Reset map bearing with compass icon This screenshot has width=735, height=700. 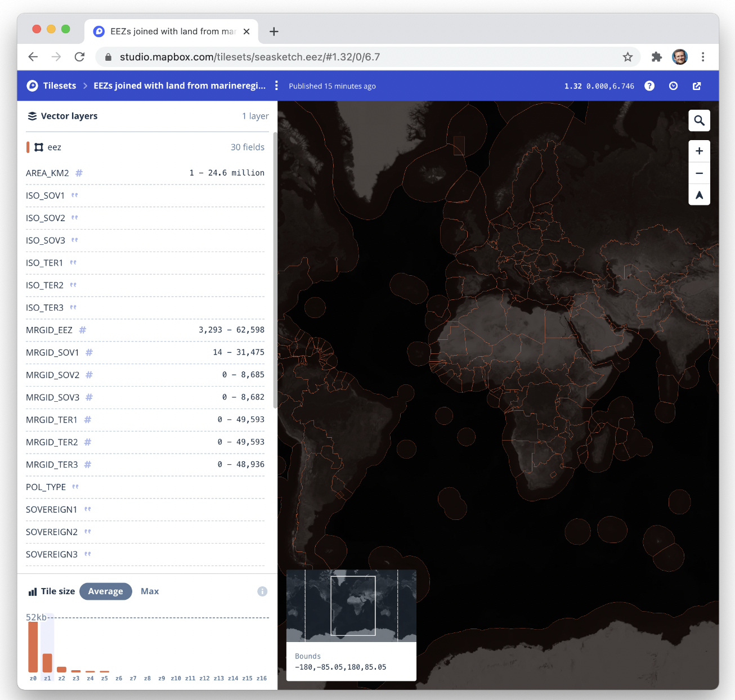699,195
